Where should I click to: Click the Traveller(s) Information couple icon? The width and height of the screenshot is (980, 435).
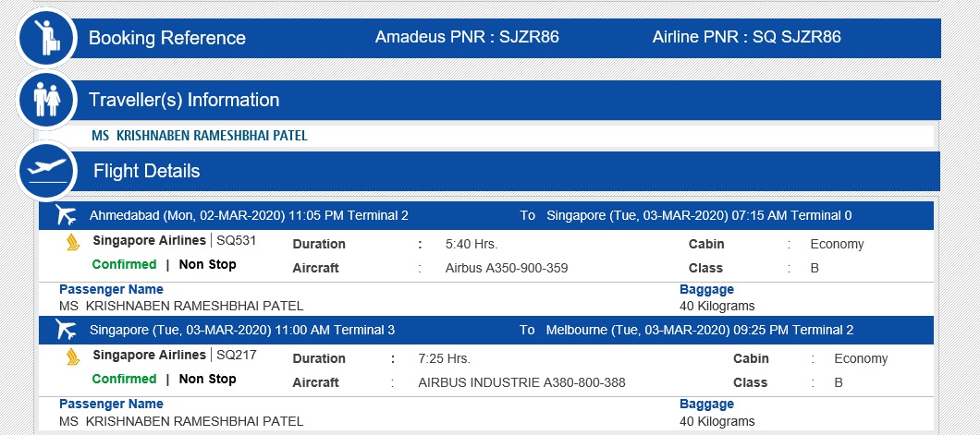(47, 100)
